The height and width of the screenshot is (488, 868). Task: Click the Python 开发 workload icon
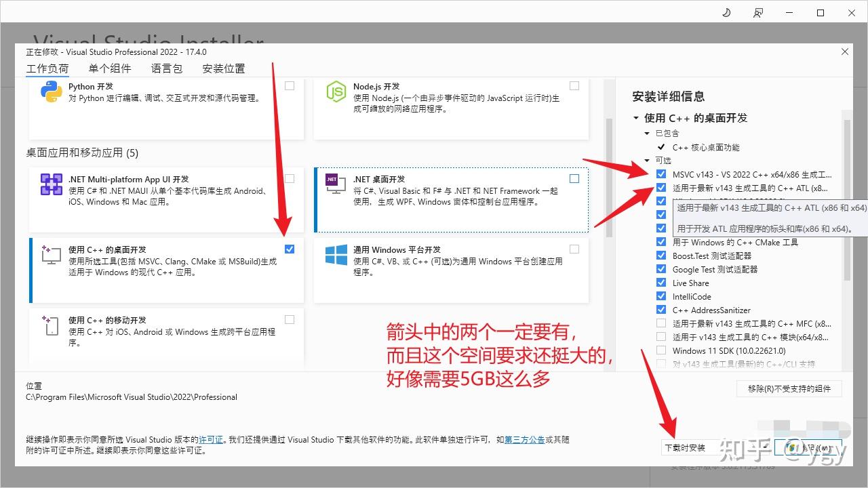click(52, 91)
